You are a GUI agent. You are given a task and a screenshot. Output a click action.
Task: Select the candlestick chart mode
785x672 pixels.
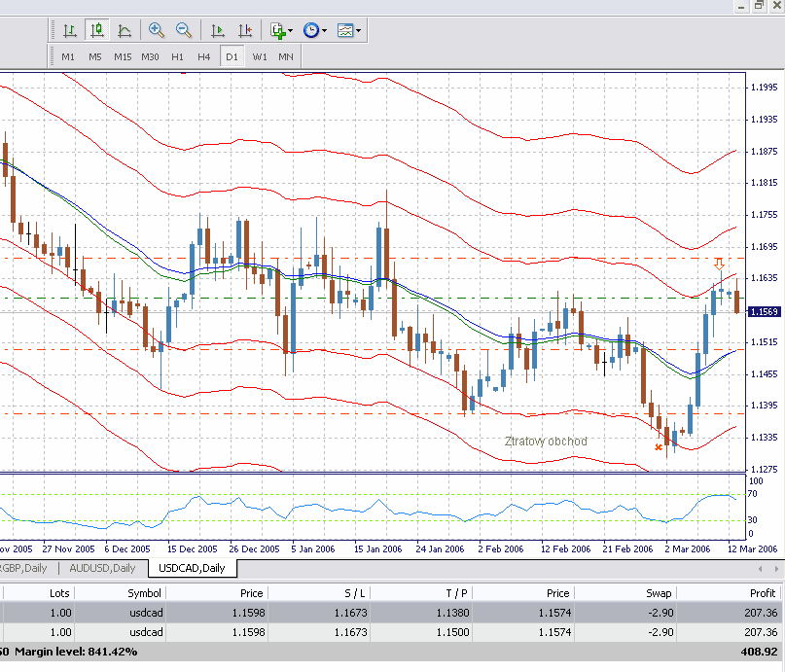[96, 30]
